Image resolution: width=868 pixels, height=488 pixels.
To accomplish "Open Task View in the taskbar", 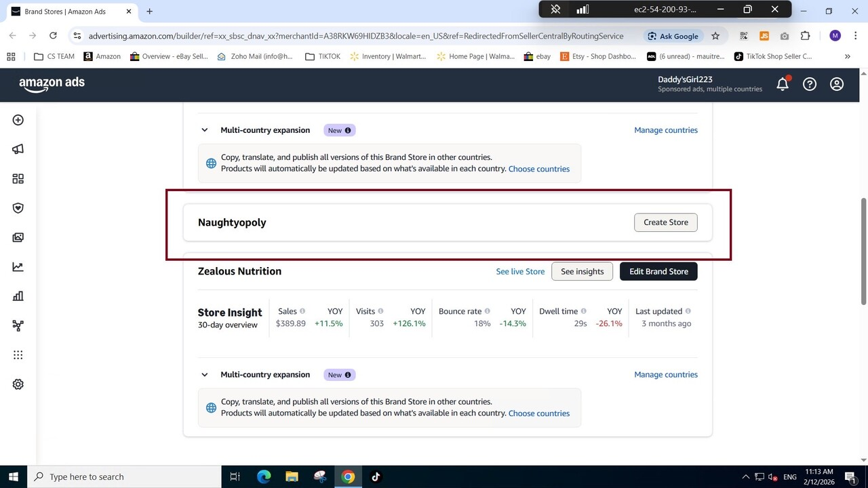I will point(235,477).
